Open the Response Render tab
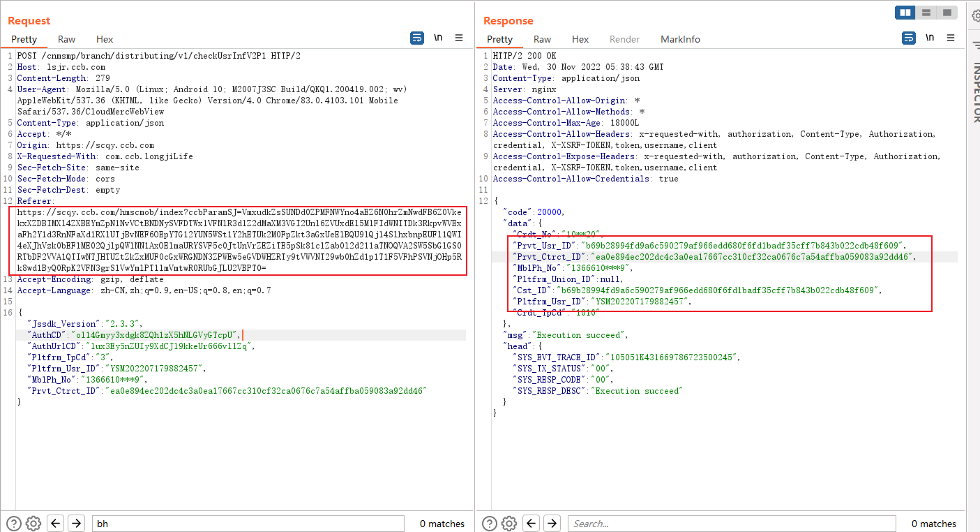This screenshot has width=980, height=532. pyautogui.click(x=624, y=39)
